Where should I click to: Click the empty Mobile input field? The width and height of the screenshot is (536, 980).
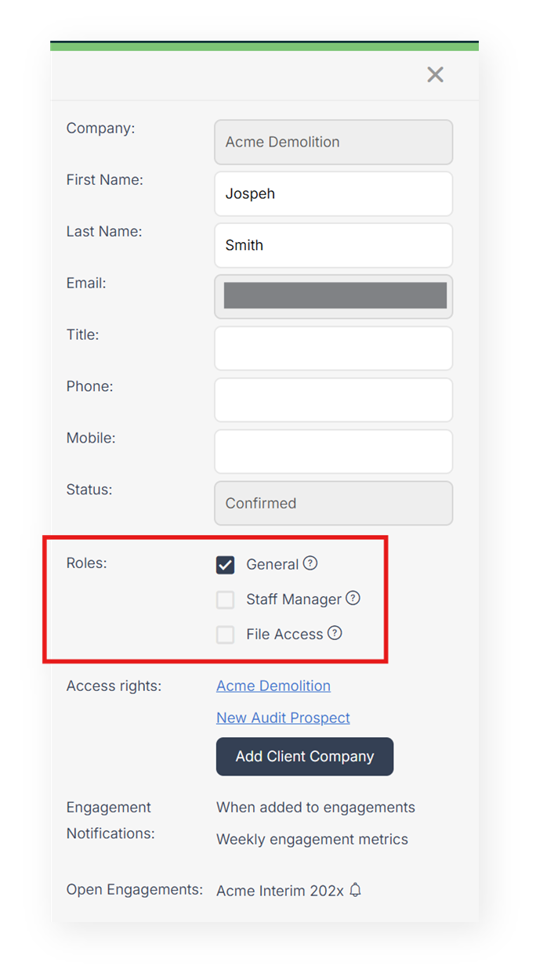click(x=333, y=451)
